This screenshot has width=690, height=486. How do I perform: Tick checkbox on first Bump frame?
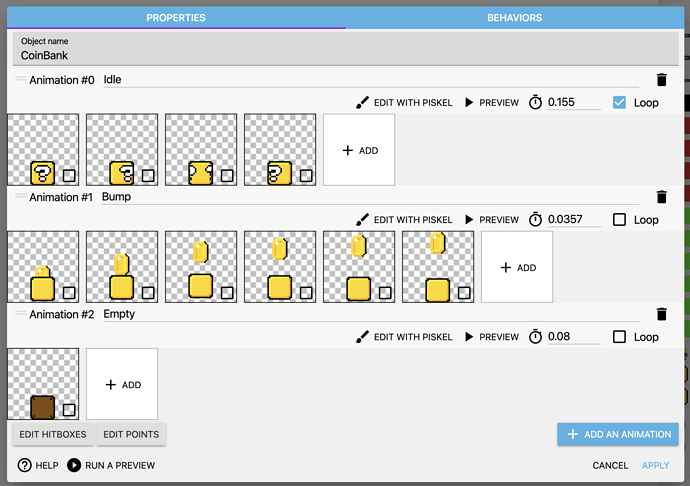[69, 293]
